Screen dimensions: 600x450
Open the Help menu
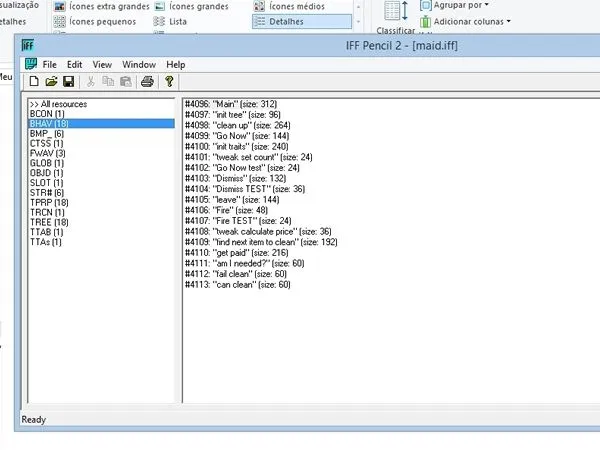(x=176, y=64)
